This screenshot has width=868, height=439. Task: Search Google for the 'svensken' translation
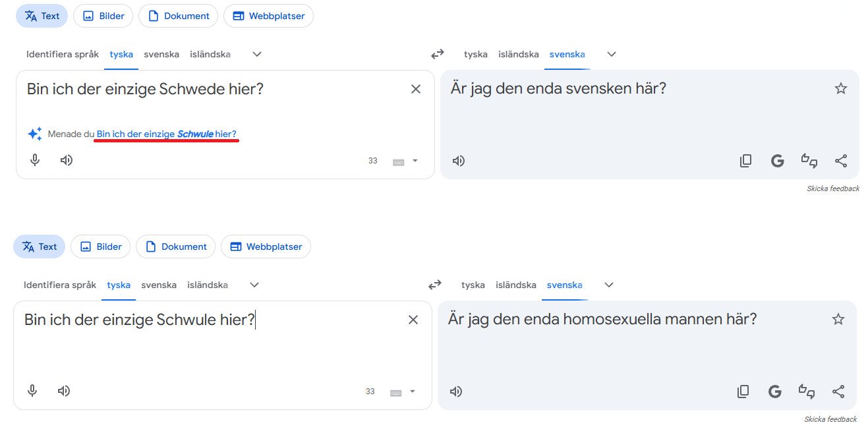click(777, 161)
